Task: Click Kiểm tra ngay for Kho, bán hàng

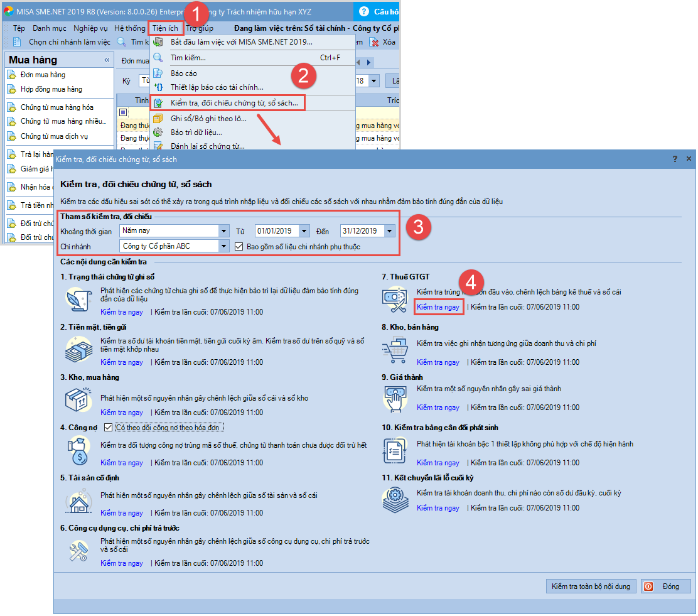Action: point(438,362)
